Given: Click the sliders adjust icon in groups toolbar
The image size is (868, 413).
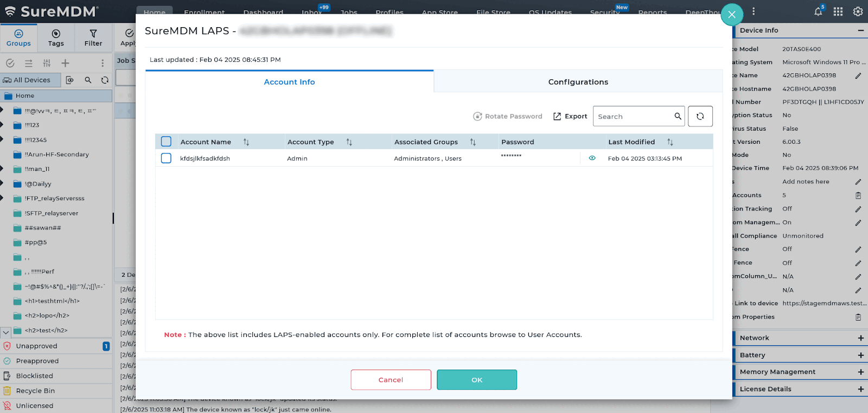Looking at the screenshot, I should [x=47, y=63].
